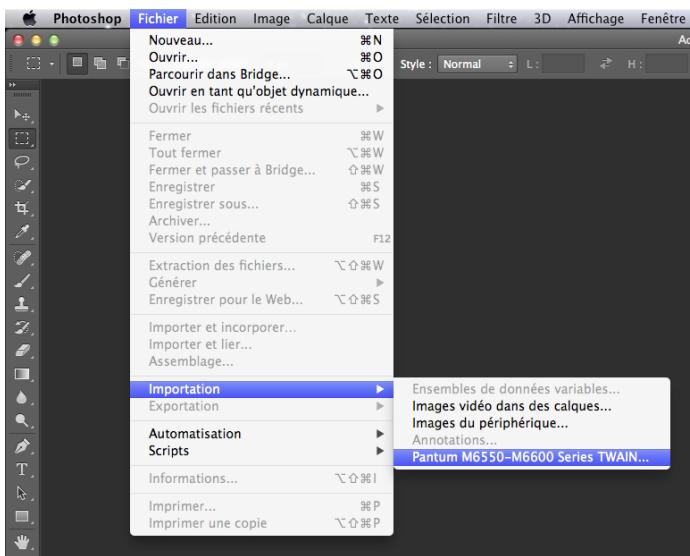Select the Hand tool

pyautogui.click(x=20, y=543)
